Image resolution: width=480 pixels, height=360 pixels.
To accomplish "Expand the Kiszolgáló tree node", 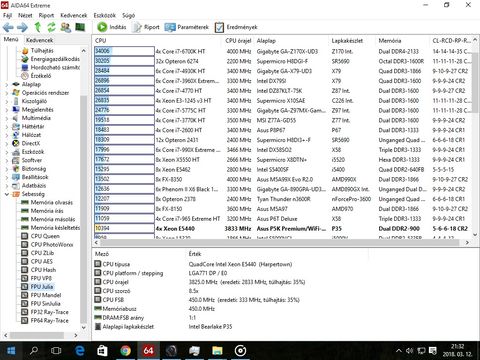I will 7,101.
